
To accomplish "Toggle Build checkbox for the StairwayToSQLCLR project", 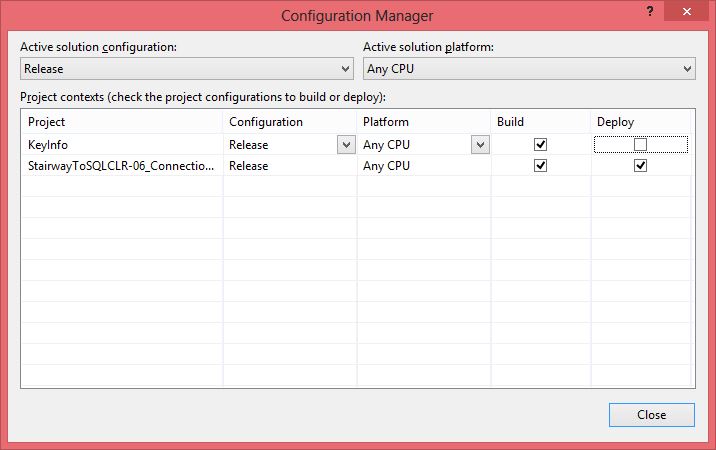I will coord(541,166).
